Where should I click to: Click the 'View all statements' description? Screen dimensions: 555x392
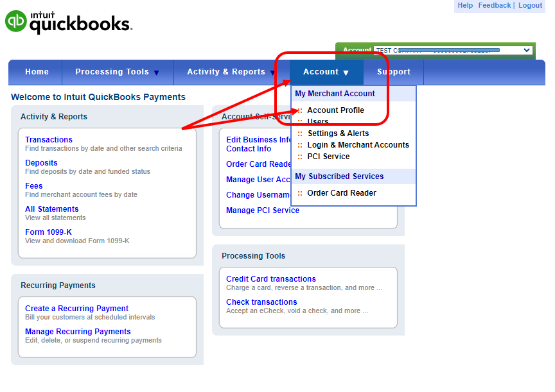pyautogui.click(x=55, y=217)
